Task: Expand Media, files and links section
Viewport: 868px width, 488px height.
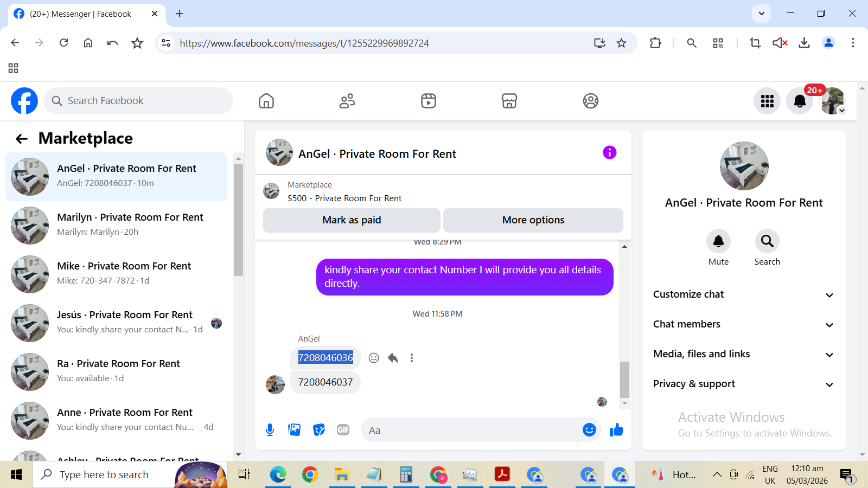Action: [744, 354]
